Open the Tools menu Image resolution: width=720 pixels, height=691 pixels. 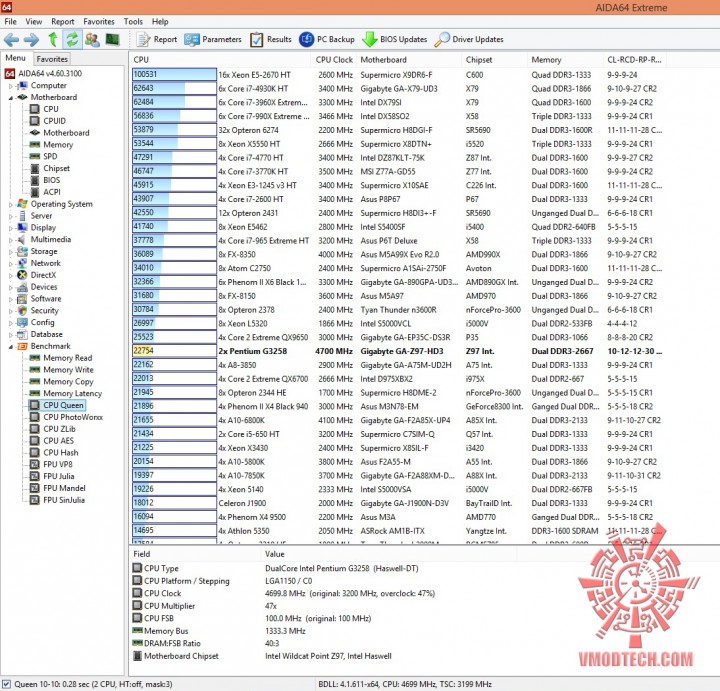[133, 22]
